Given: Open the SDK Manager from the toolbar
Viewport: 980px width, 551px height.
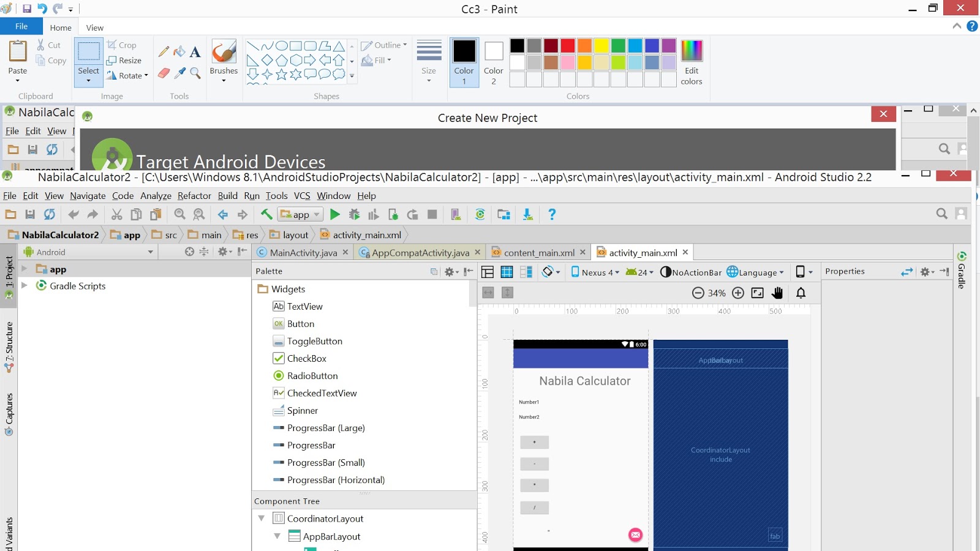Looking at the screenshot, I should point(503,214).
